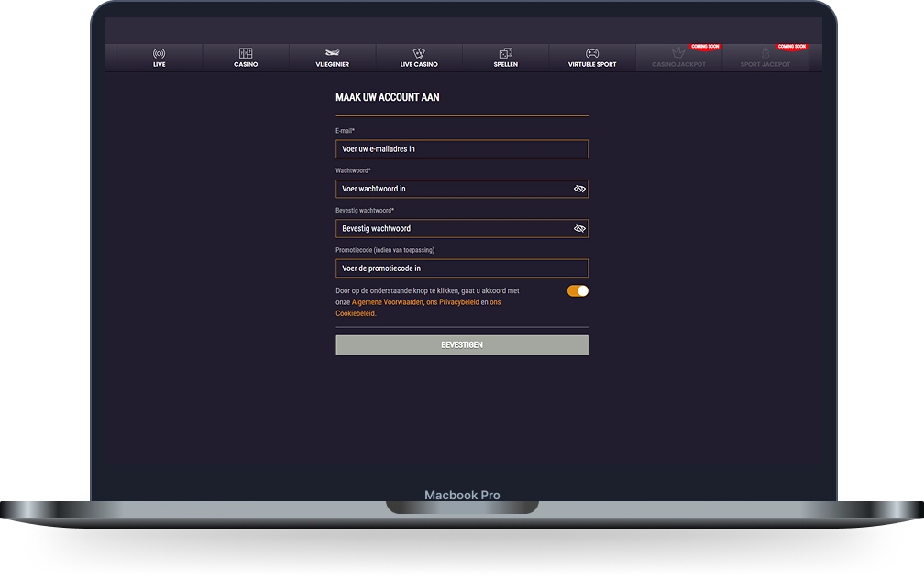Open the Cookiebeleid link

point(356,313)
